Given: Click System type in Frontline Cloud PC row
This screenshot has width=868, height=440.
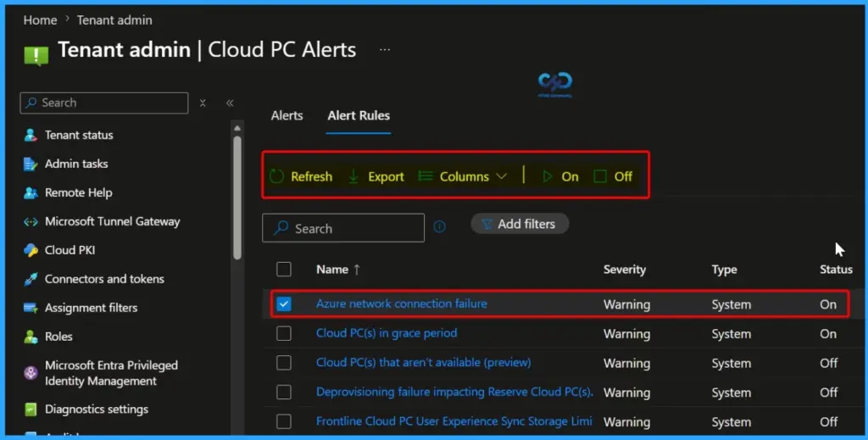Looking at the screenshot, I should (x=732, y=421).
